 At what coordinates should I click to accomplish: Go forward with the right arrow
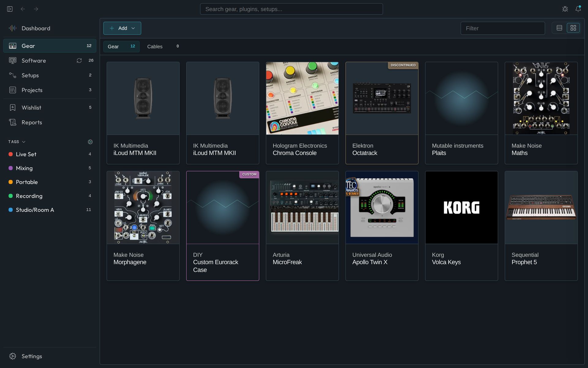[x=36, y=9]
